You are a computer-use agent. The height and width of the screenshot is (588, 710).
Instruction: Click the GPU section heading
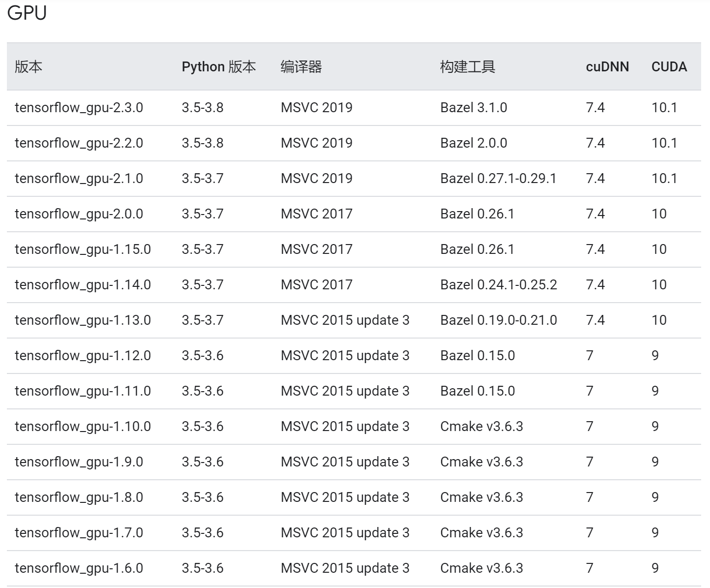27,13
